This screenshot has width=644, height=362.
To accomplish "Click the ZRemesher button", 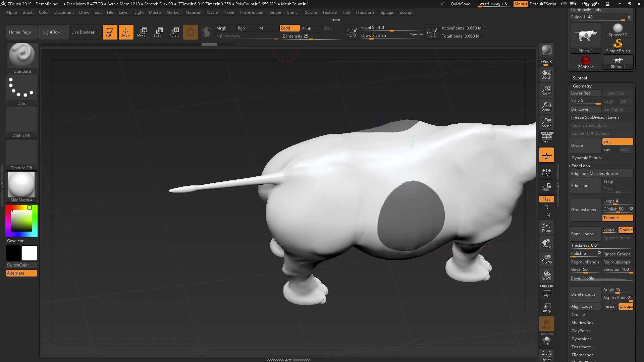I will [582, 355].
